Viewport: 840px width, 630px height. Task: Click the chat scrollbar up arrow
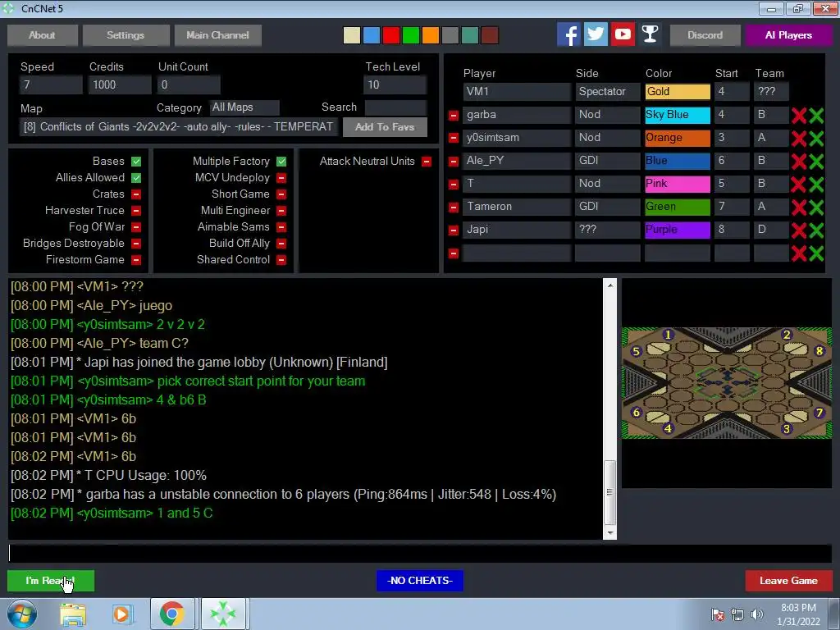tap(610, 285)
